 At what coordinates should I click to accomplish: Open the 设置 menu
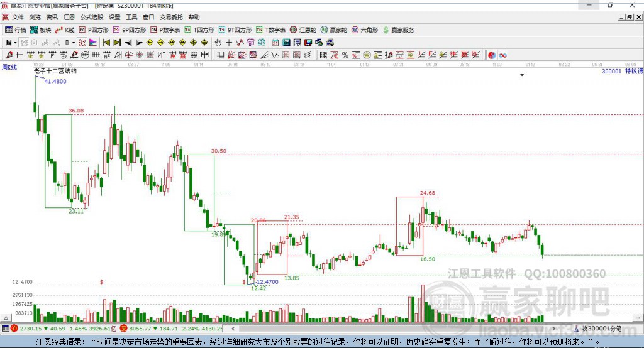(114, 17)
